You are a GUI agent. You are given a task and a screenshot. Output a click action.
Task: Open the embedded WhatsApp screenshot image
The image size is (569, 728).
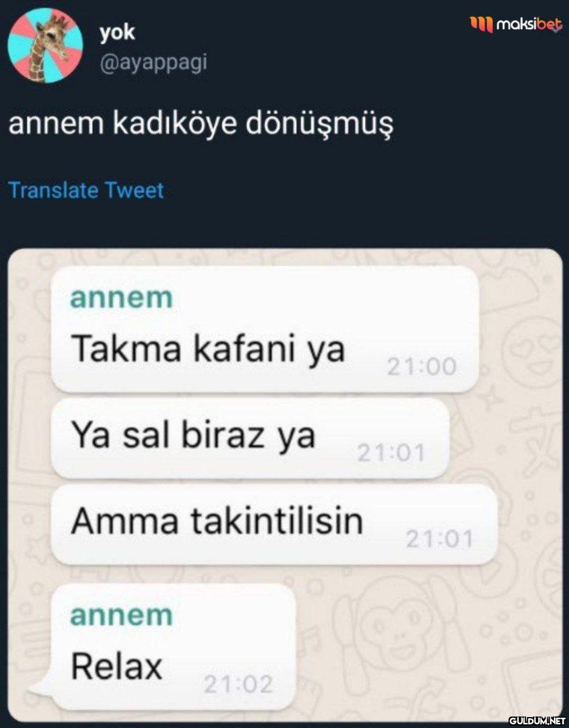pyautogui.click(x=286, y=485)
